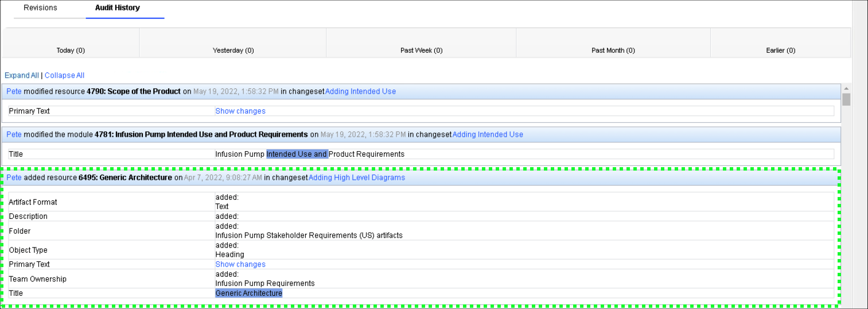
Task: Click Pete in the module 4781 entry
Action: pyautogui.click(x=14, y=134)
